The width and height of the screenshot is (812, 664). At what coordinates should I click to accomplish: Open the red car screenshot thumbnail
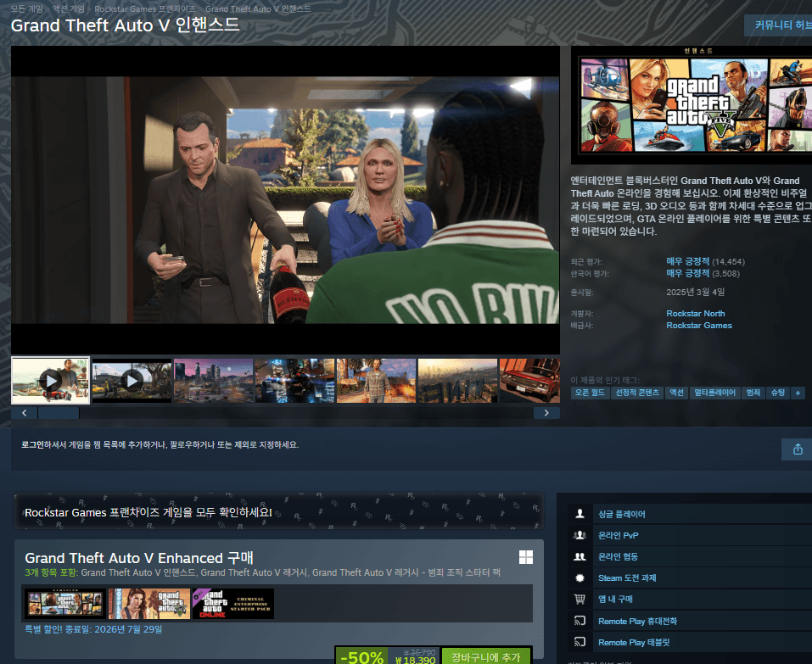[529, 381]
